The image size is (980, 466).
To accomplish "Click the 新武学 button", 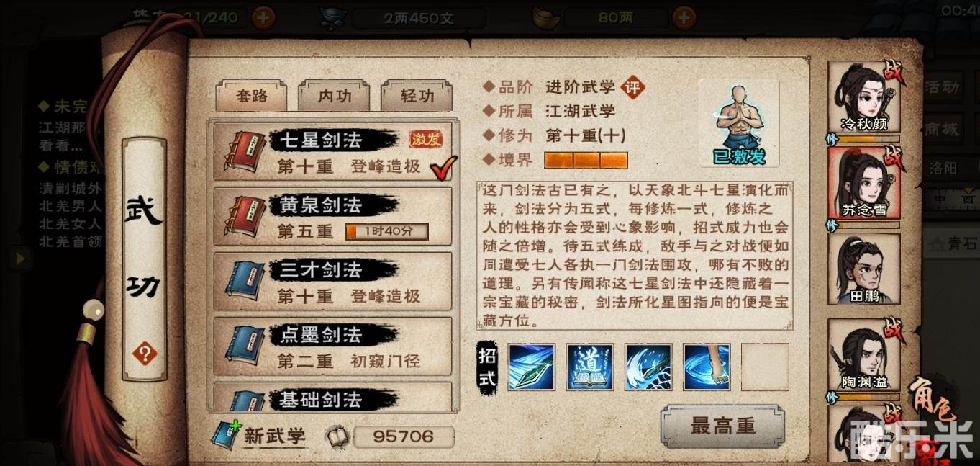I will 259,436.
